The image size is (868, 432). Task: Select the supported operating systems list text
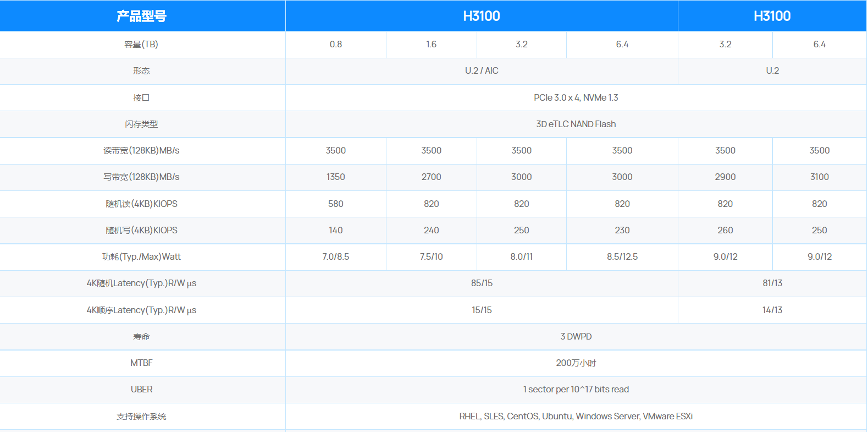(x=576, y=416)
